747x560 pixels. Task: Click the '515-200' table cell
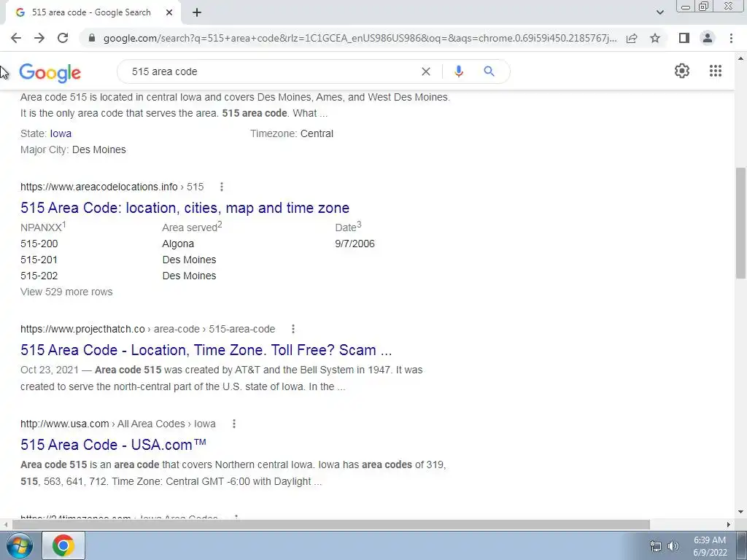39,244
